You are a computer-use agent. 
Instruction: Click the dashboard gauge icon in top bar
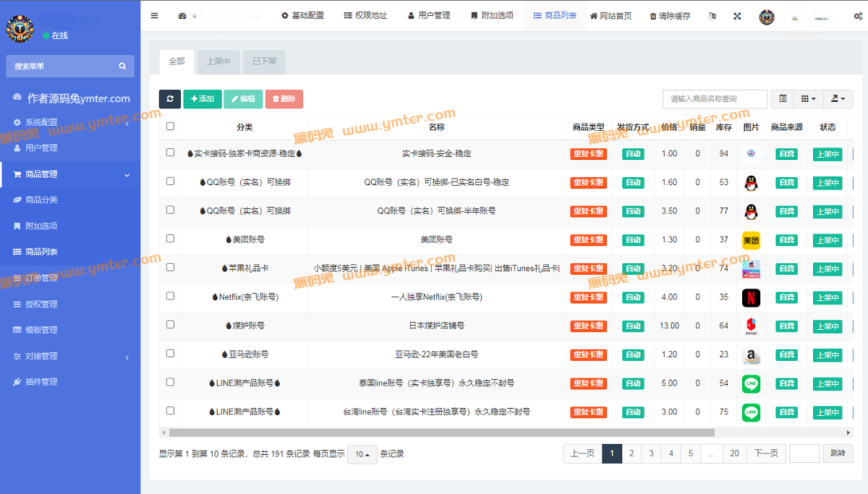(x=182, y=16)
